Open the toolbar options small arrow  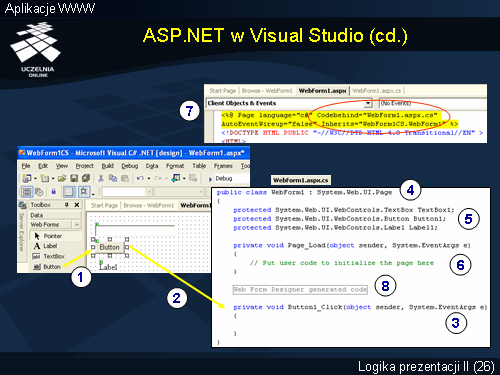93,194
